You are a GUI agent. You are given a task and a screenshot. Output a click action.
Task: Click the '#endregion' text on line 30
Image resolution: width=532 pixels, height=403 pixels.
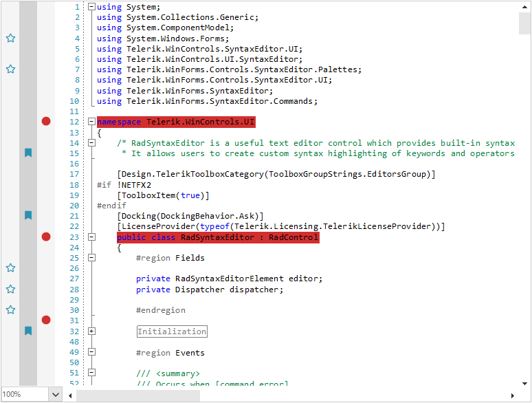click(x=161, y=310)
